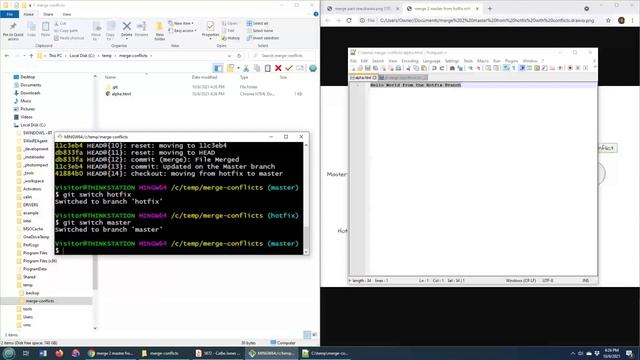Open recent locations dropdown near Explorer nav arrows

point(24,56)
